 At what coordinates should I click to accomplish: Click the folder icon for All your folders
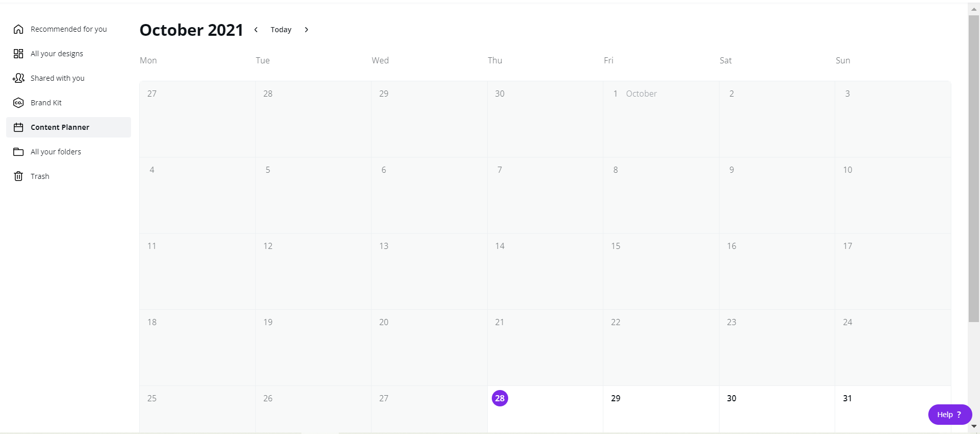click(x=18, y=152)
